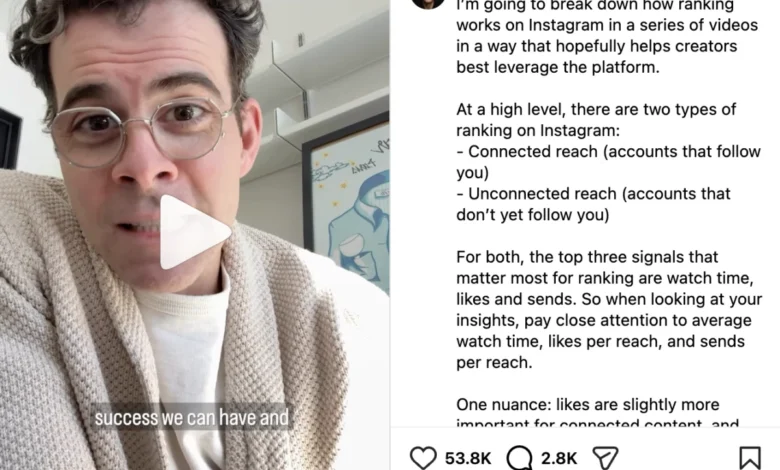
Task: Open comments via the speech bubble icon
Action: point(520,458)
